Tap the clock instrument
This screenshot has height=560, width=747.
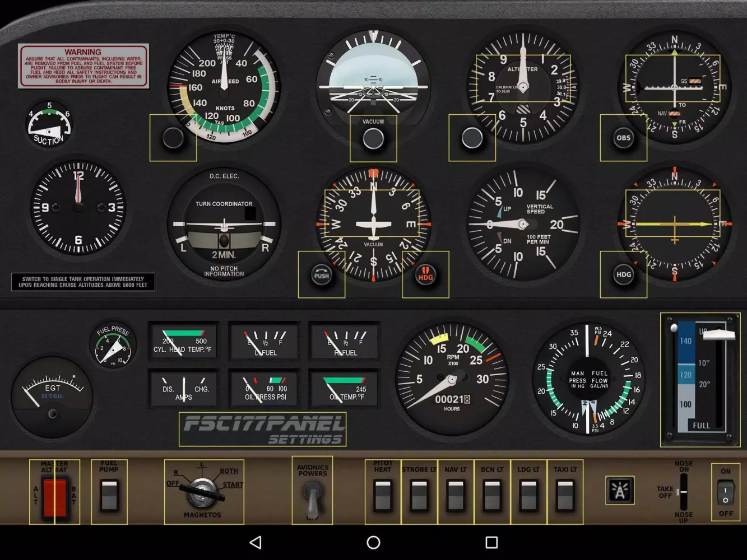78,207
